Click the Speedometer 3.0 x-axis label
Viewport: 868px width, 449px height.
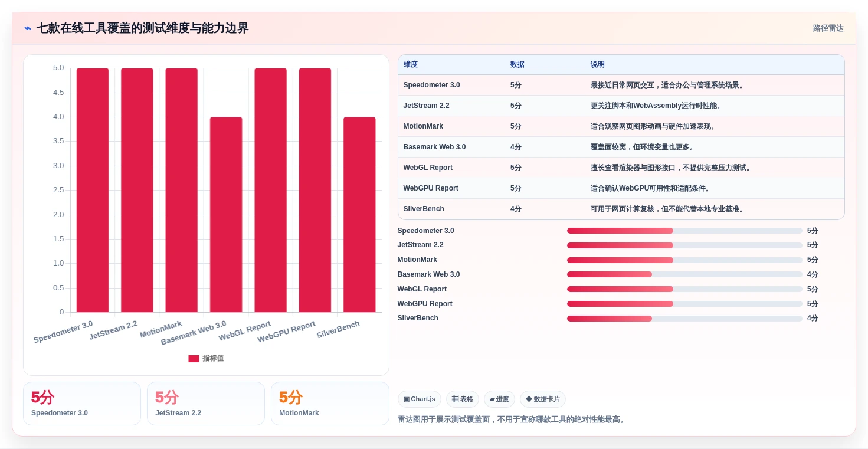tap(63, 332)
